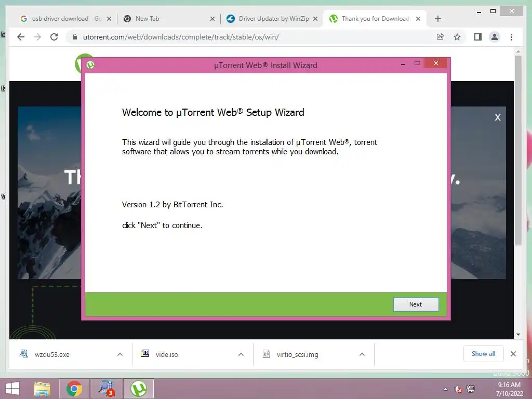Click the vertical scrollbar thumb
The image size is (532, 399).
tap(518, 150)
